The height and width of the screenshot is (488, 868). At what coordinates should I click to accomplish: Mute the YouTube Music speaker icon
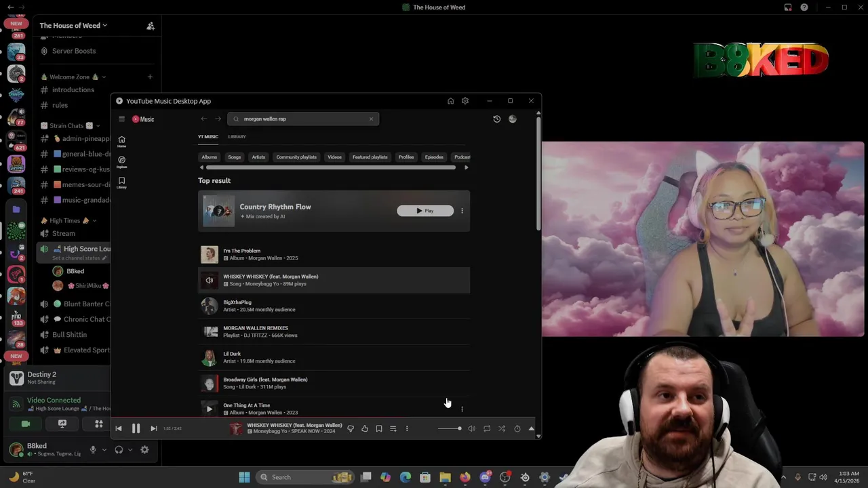click(x=472, y=428)
